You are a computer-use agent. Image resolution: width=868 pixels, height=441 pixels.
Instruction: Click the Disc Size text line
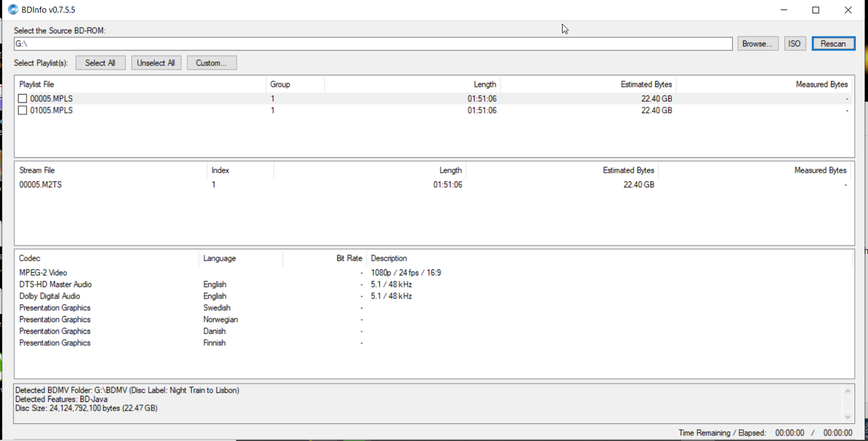point(86,408)
